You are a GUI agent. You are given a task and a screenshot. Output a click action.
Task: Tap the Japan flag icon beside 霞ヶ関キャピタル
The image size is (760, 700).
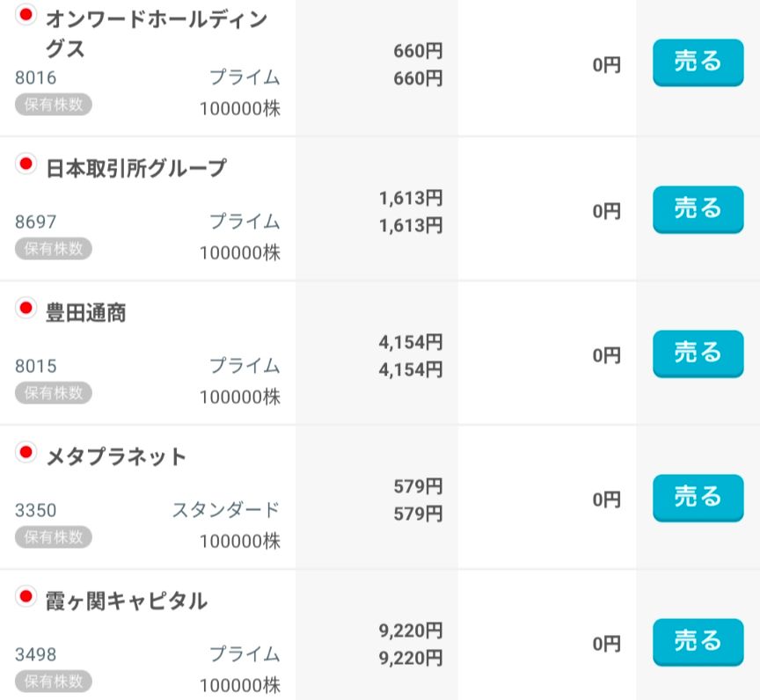(26, 597)
